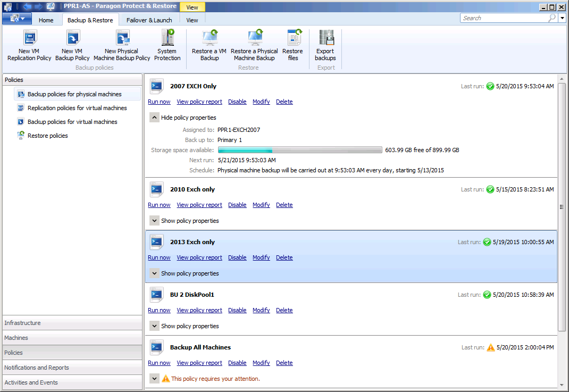Click the Backup All Machines policy icon
Screen dimensions: 569x392
tap(157, 347)
